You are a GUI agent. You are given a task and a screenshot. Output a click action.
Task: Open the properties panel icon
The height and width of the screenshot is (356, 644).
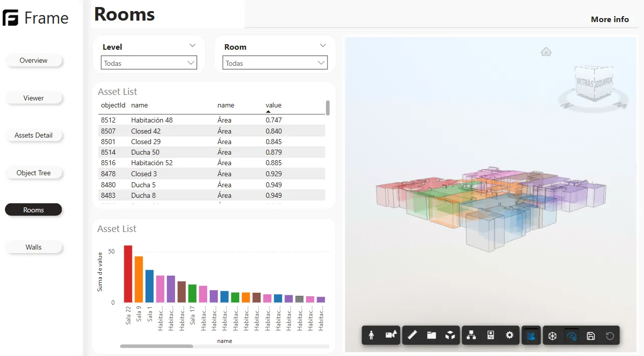tap(491, 335)
